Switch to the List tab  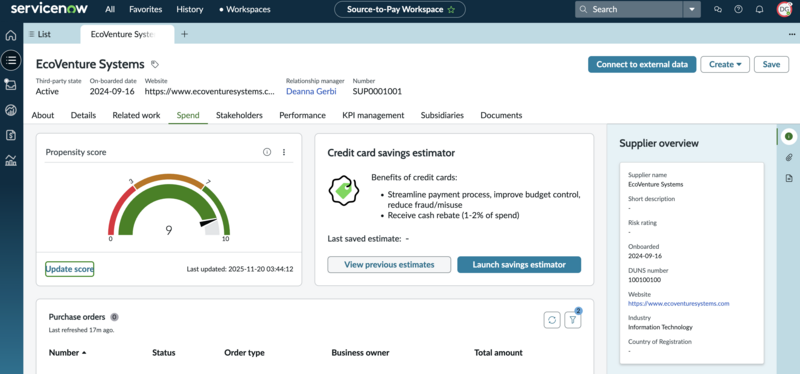click(x=40, y=34)
